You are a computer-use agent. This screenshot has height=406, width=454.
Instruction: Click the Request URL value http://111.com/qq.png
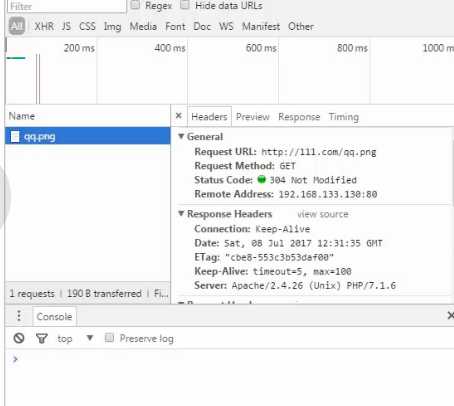point(319,152)
